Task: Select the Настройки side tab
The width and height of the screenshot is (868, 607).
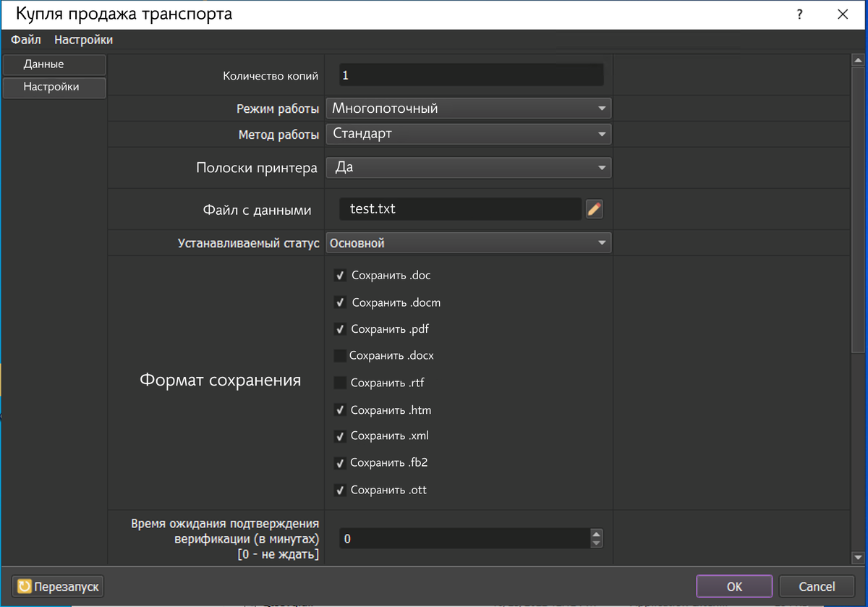Action: click(54, 88)
